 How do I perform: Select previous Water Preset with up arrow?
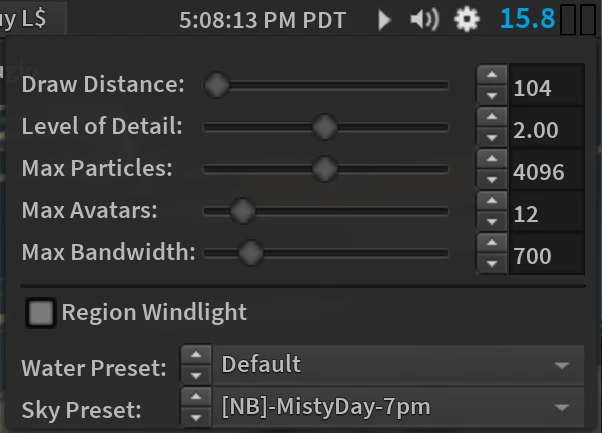[196, 356]
